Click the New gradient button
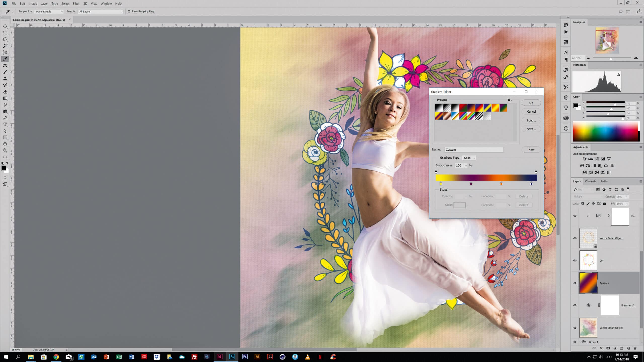Image resolution: width=644 pixels, height=362 pixels. click(531, 150)
